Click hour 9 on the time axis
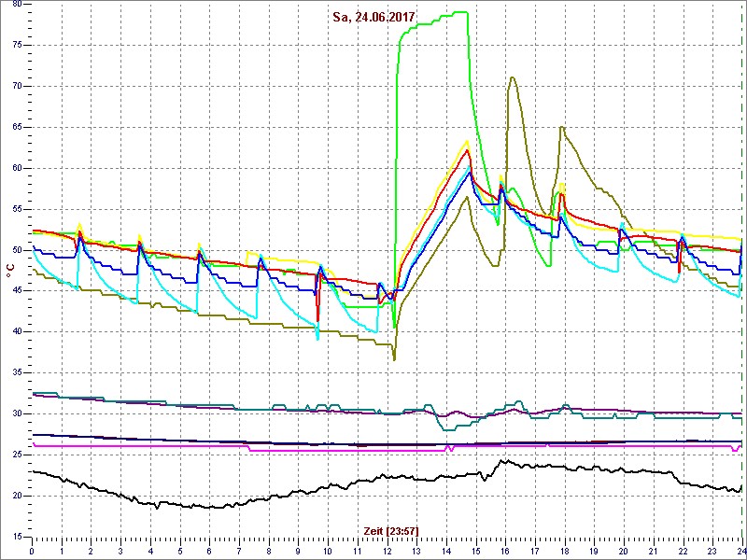Image resolution: width=747 pixels, height=560 pixels. pos(298,551)
